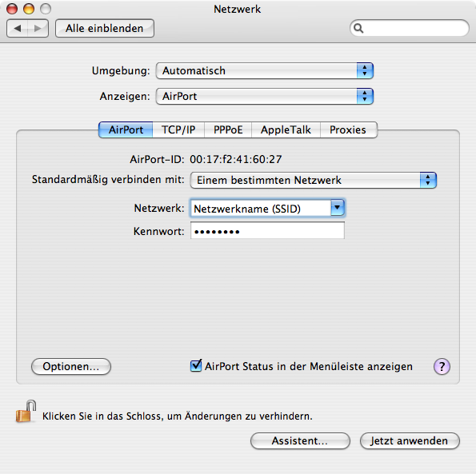The height and width of the screenshot is (474, 476).
Task: Click the back navigation arrow
Action: point(18,29)
